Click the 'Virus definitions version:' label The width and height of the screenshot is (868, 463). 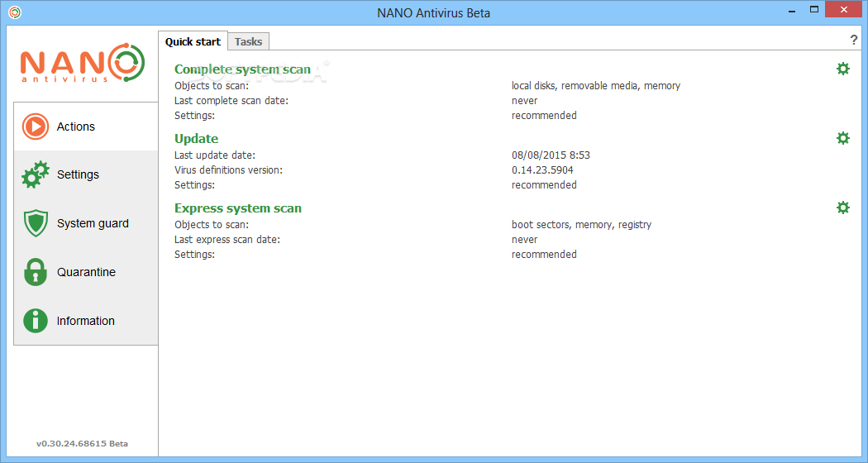click(228, 170)
